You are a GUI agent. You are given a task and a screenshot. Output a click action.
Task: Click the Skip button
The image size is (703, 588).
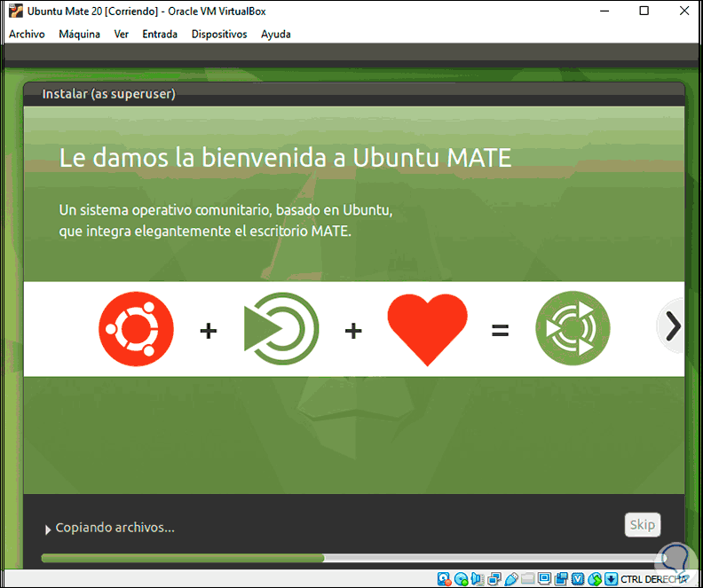tap(643, 524)
